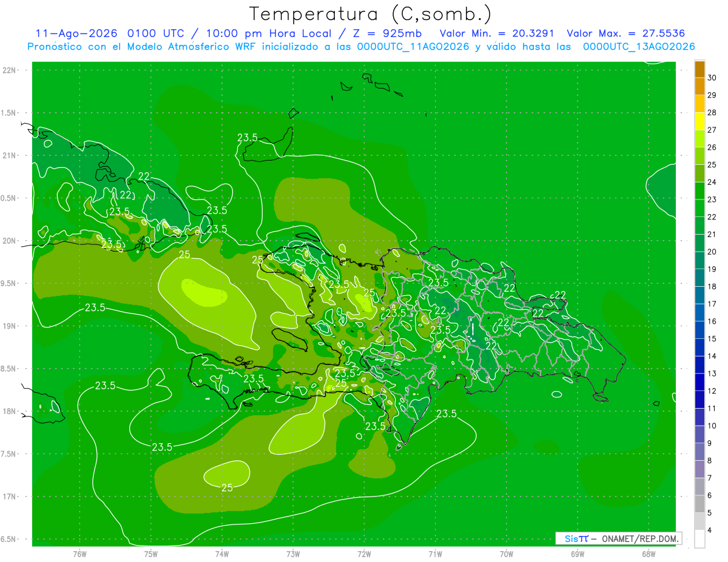Click the '76W' longitude axis label
Screen dimensions: 728x562
[79, 554]
